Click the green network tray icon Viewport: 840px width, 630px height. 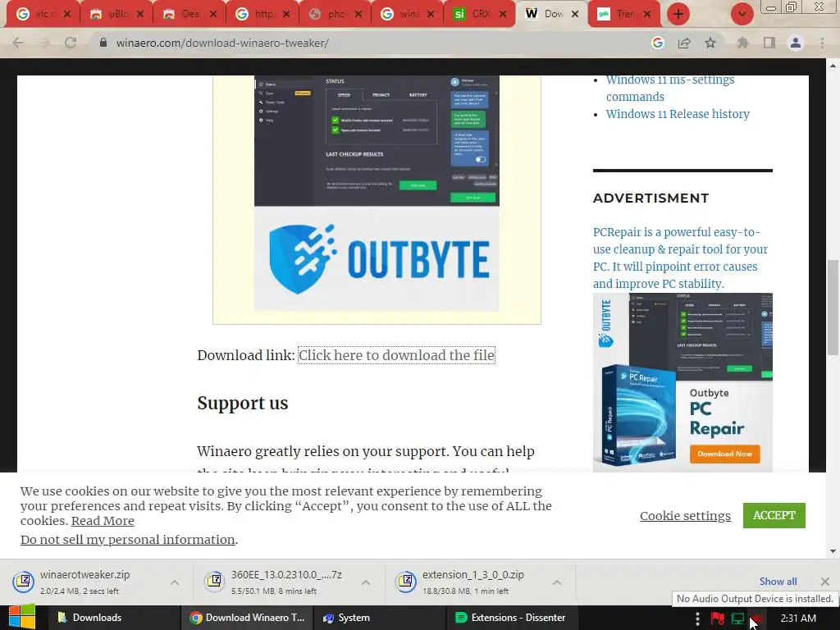coord(737,619)
